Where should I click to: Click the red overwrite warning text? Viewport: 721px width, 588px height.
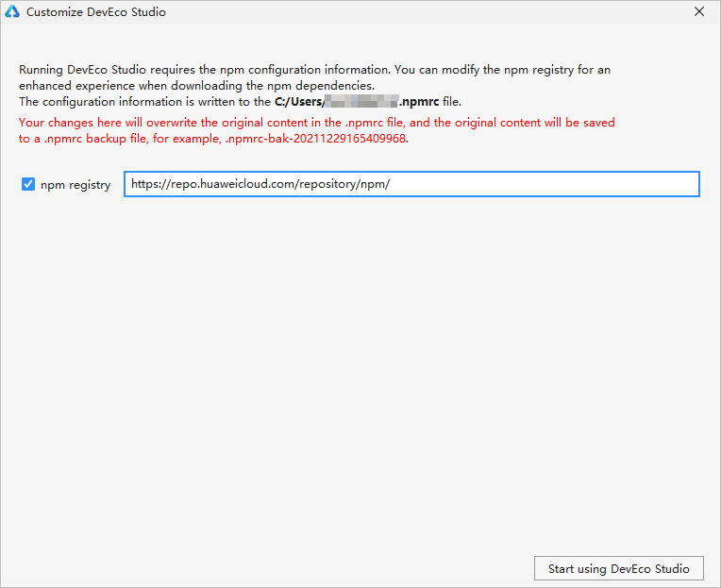[316, 130]
